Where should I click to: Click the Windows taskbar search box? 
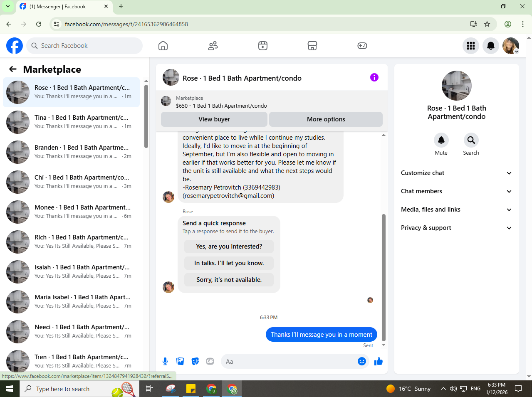point(79,389)
